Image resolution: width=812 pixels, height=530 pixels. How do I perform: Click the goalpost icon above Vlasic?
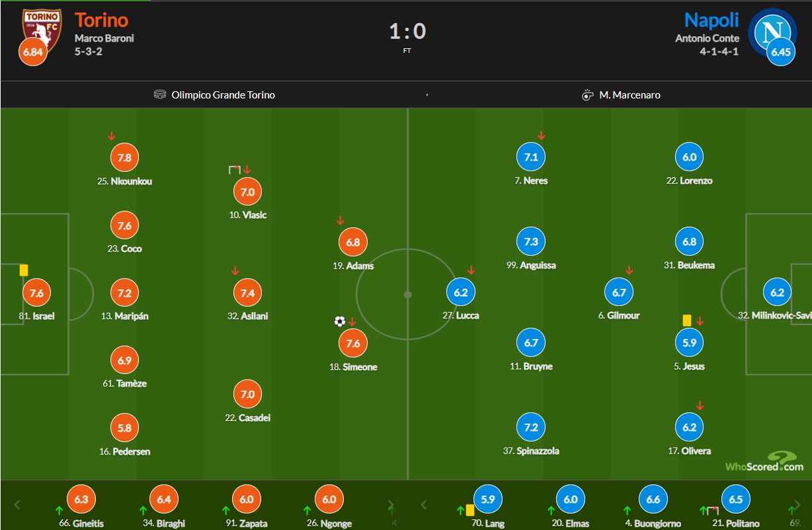[x=234, y=170]
